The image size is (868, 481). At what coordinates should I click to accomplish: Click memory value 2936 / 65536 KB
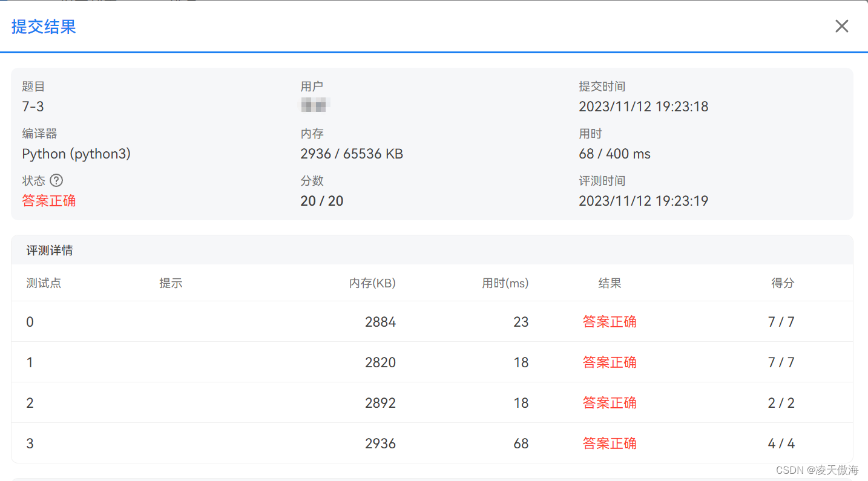(352, 154)
